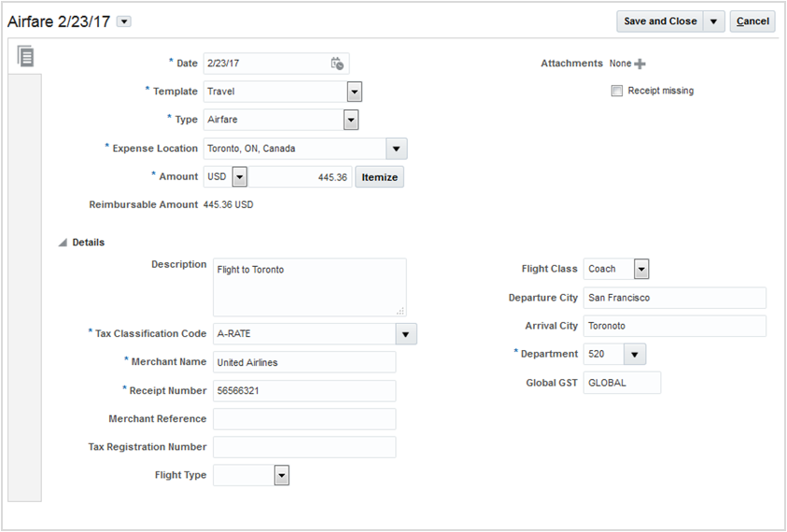Check the Receipt missing checkbox
Viewport: 787px width, 532px height.
(616, 91)
